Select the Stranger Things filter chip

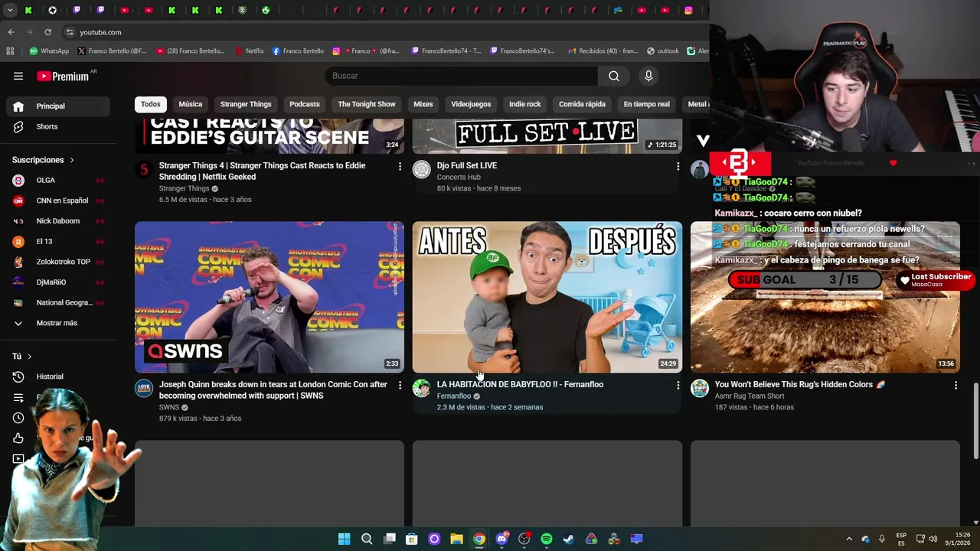(246, 104)
